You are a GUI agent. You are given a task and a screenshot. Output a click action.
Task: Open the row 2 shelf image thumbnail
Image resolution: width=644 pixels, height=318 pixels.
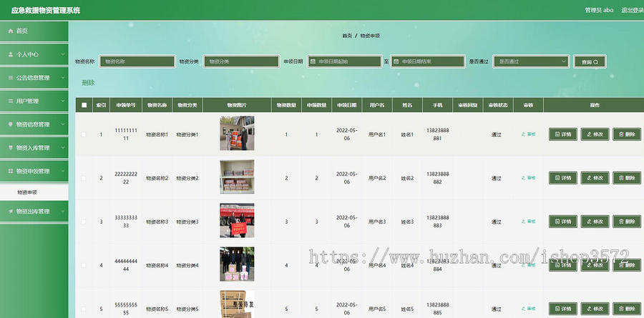pyautogui.click(x=237, y=177)
